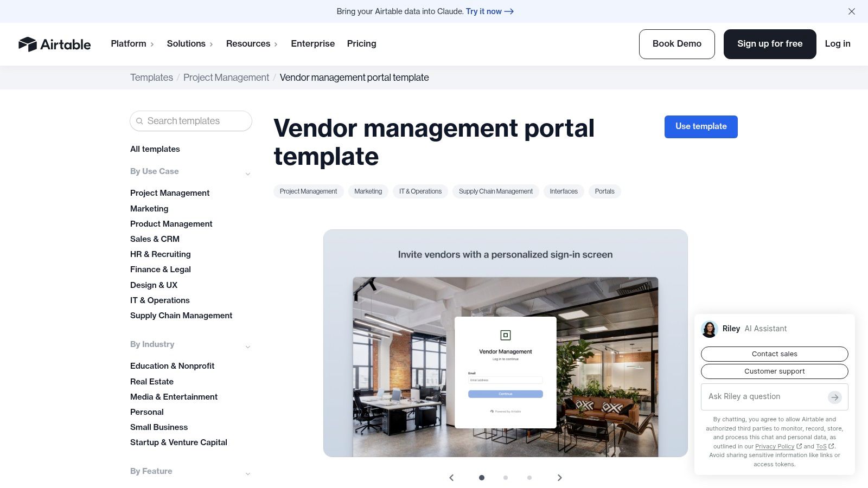Expand the By Feature section
868x488 pixels.
(x=248, y=473)
